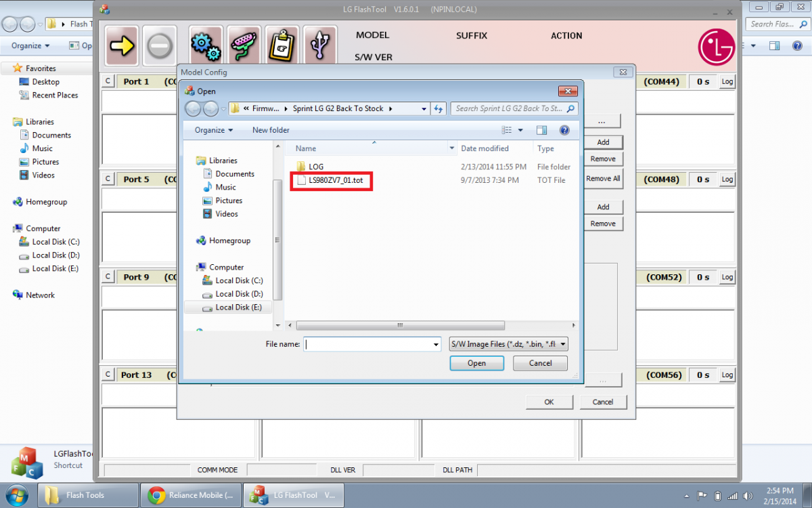Click OK in the Model Config dialog
This screenshot has height=508, width=812.
549,402
